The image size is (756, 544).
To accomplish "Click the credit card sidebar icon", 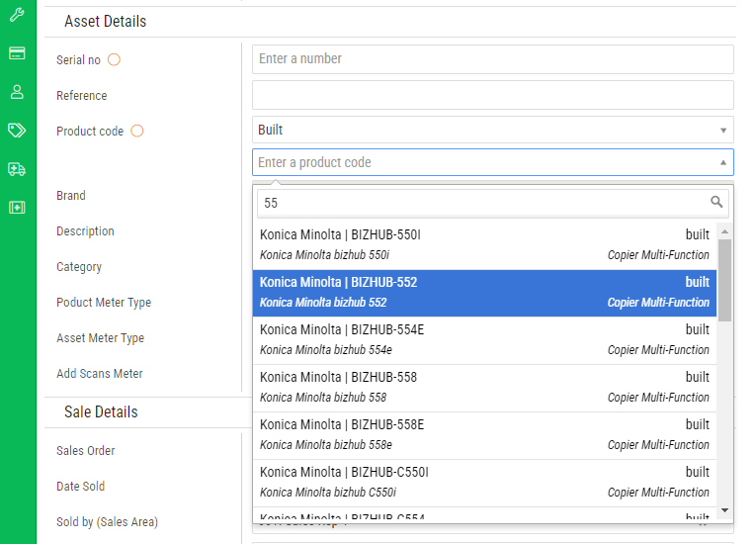I will pyautogui.click(x=17, y=53).
